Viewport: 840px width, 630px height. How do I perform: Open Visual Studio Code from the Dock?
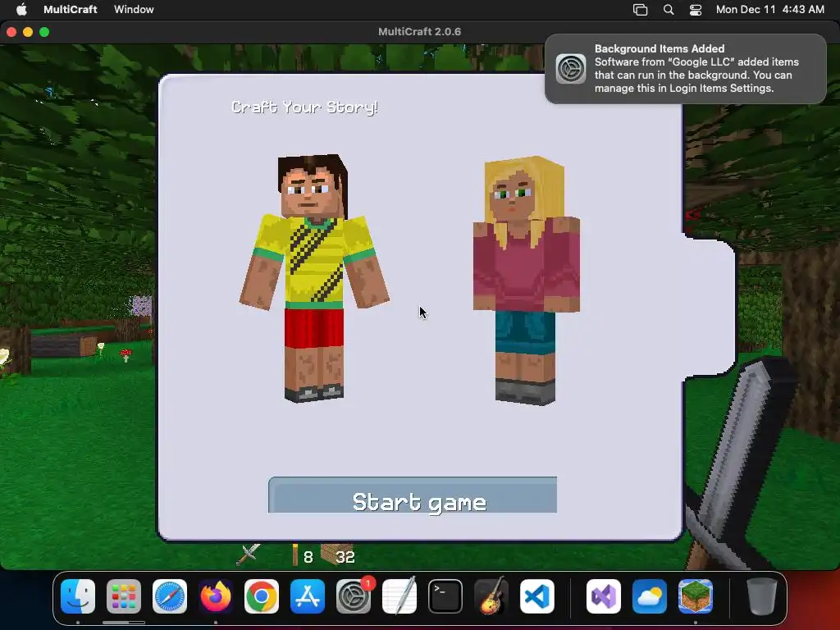(536, 596)
